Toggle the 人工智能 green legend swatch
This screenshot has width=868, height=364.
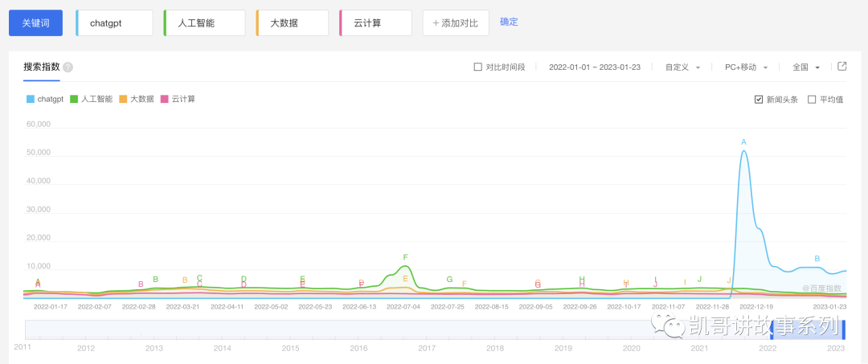pyautogui.click(x=74, y=99)
